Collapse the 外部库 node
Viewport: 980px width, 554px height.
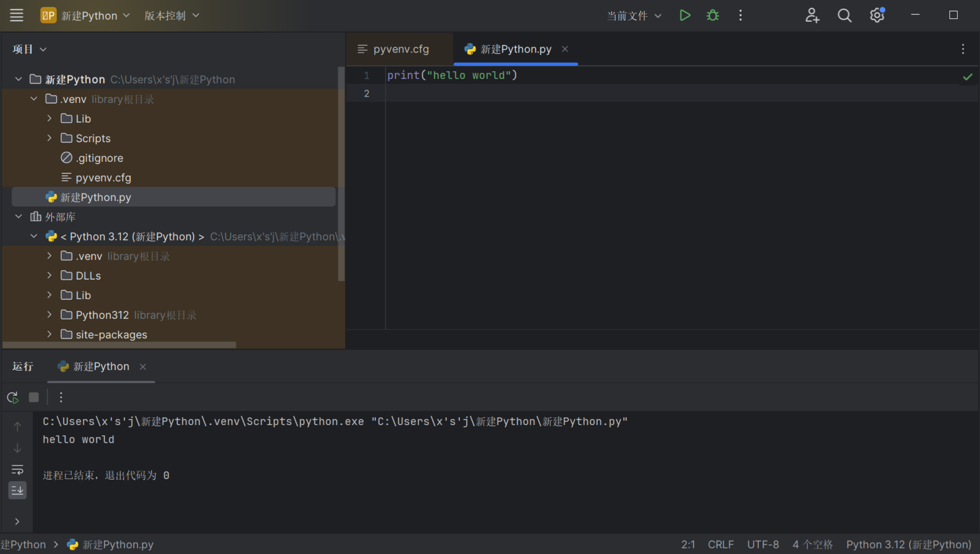(x=19, y=217)
